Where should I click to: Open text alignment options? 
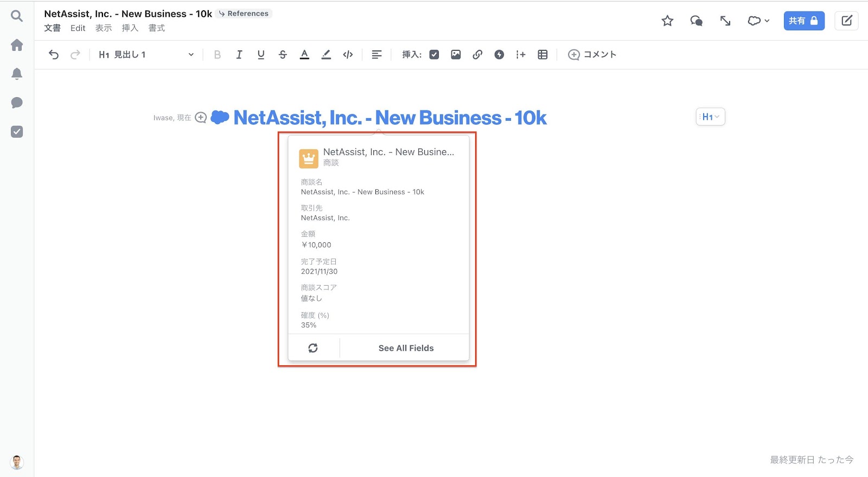376,54
